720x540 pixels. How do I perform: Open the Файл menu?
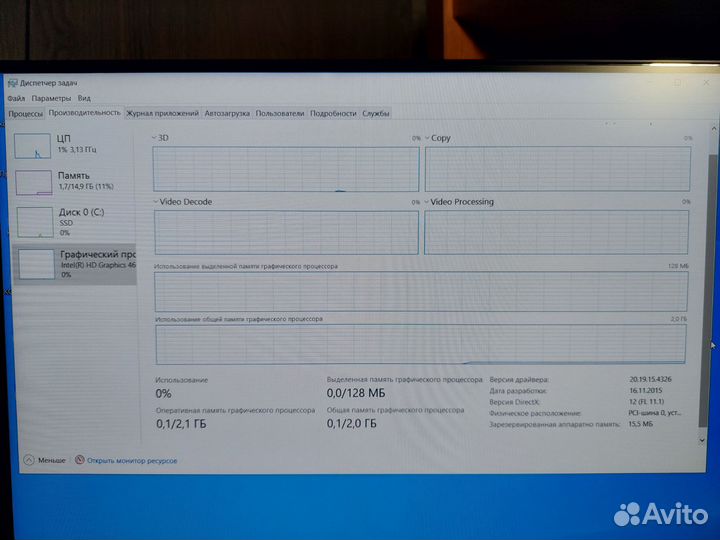click(x=16, y=99)
